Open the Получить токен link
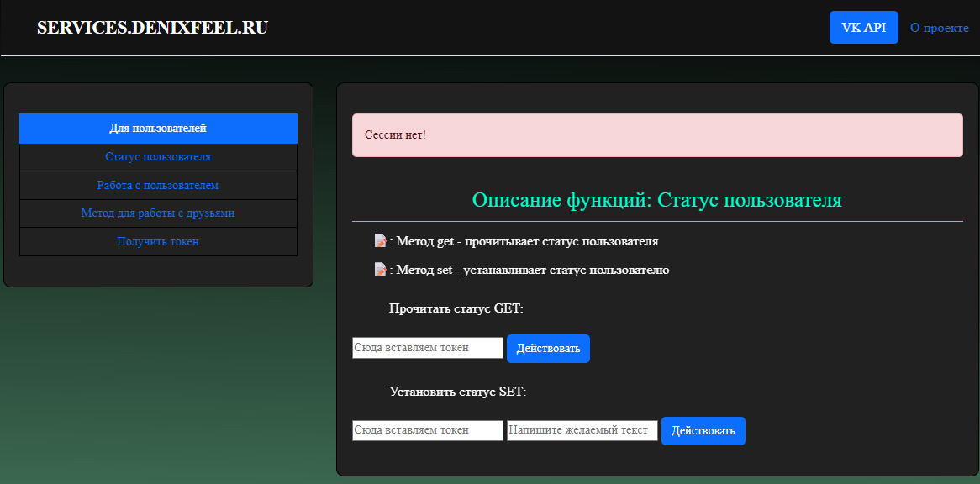Viewport: 980px width, 484px height. pos(158,242)
